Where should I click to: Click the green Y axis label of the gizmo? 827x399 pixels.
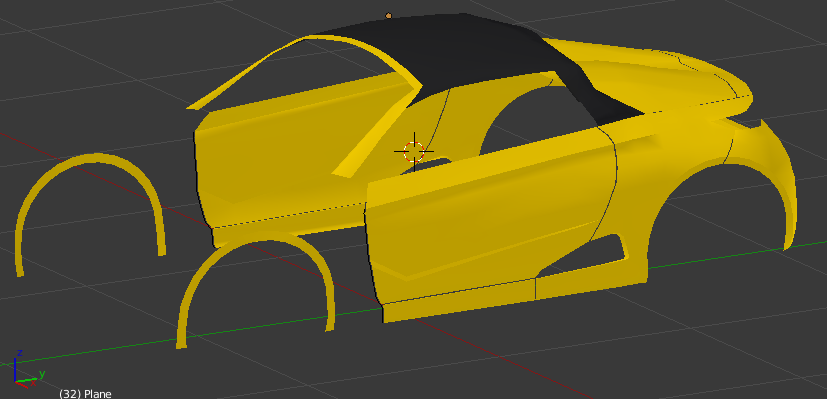click(42, 374)
